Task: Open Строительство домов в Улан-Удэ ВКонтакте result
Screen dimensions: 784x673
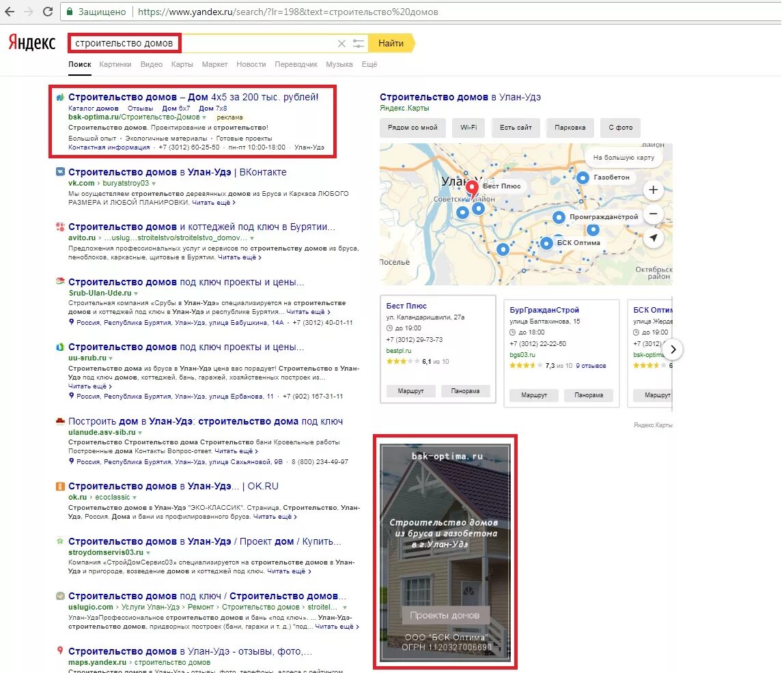Action: [178, 172]
